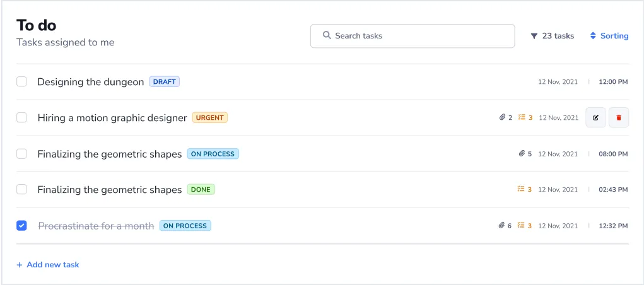Viewport: 644px width, 285px height.
Task: Click paperclip icon on Procrastinate task
Action: (502, 226)
